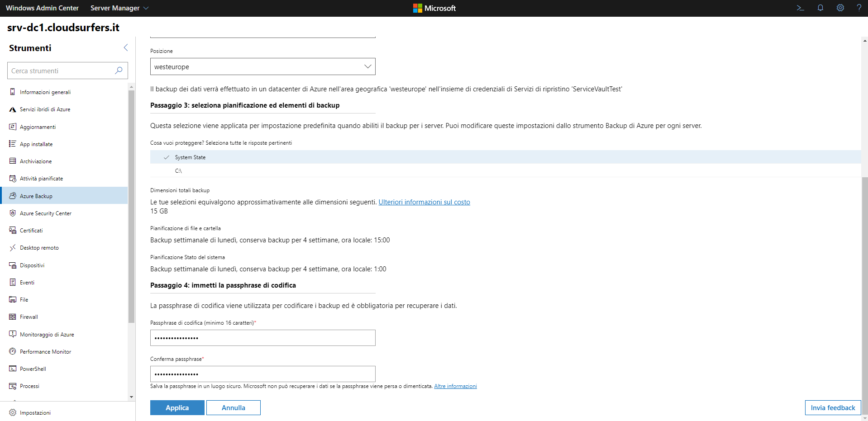Click the Performance Monitor icon
The height and width of the screenshot is (421, 868).
[13, 351]
